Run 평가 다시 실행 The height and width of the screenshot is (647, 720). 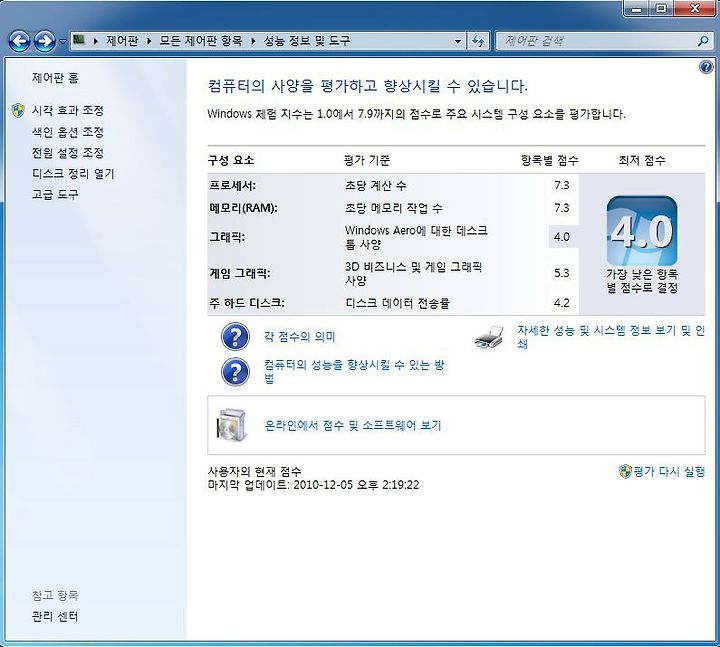coord(669,471)
